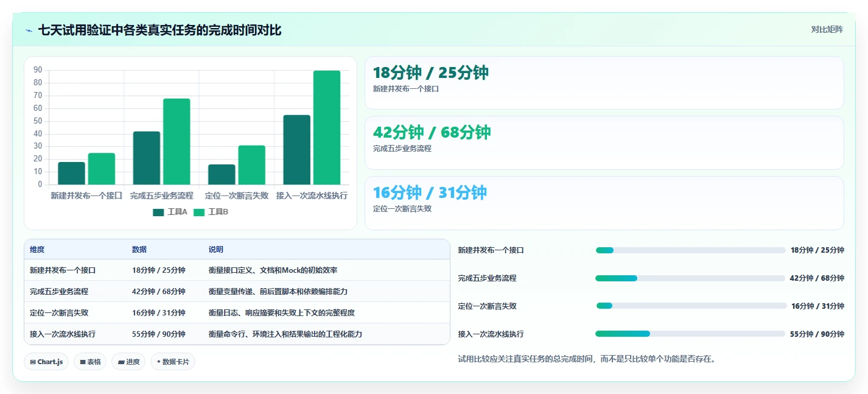Click the 工具A bar for 接入一次流水线执行
Screen dimensions: 868x394
click(x=296, y=150)
